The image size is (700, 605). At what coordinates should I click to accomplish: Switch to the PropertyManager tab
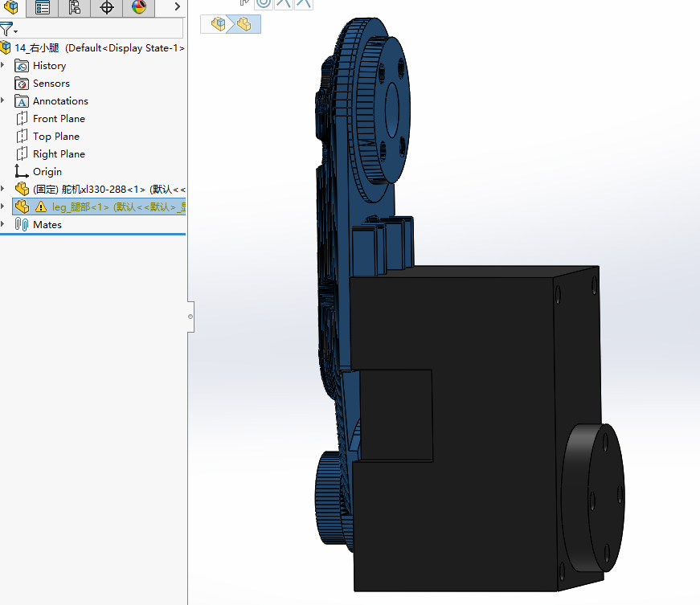point(43,7)
